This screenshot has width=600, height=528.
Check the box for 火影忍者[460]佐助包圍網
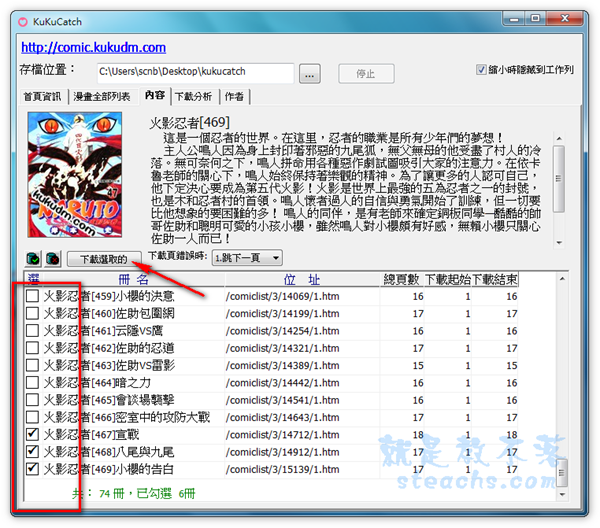pos(33,313)
